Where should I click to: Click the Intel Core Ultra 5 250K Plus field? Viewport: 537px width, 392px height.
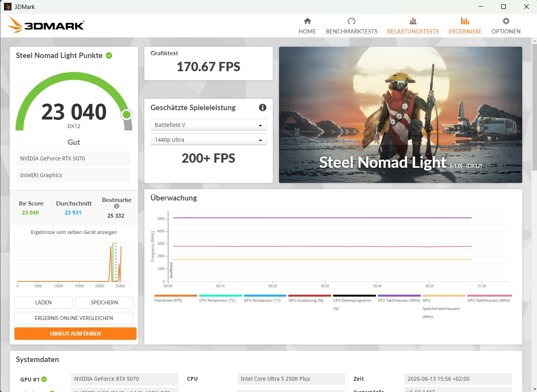[291, 379]
